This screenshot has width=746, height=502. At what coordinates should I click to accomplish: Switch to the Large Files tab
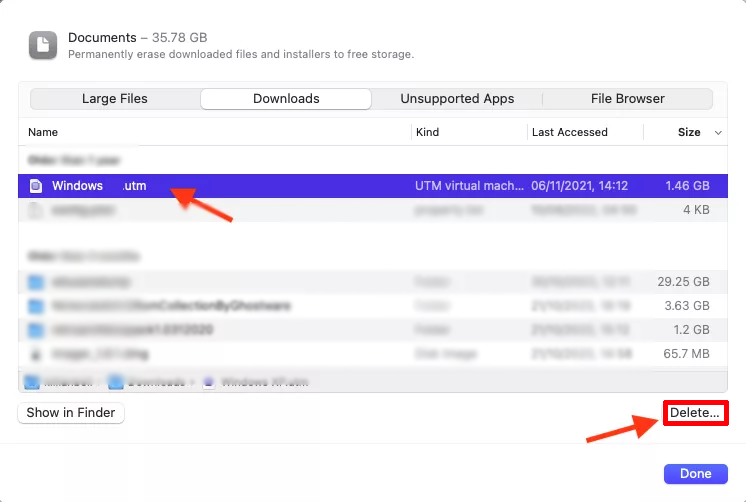tap(115, 98)
